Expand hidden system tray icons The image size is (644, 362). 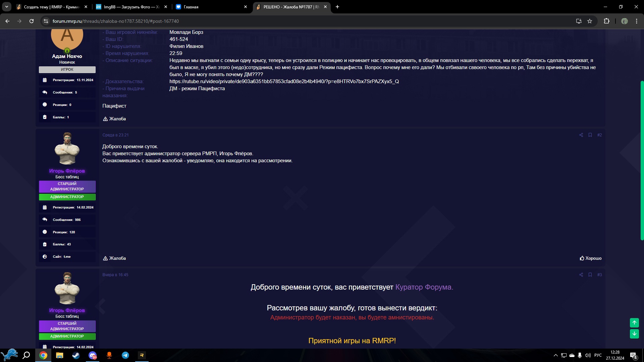[x=555, y=355]
